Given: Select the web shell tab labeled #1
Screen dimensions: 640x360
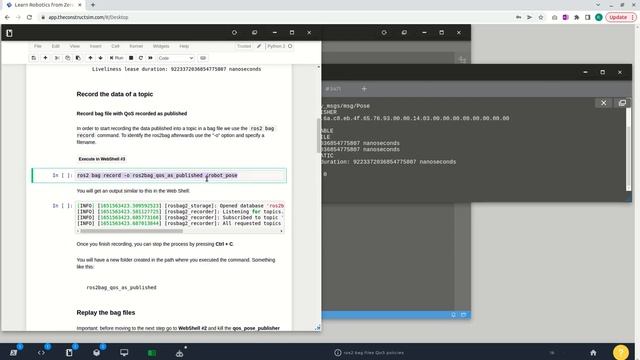Looking at the screenshot, I should point(333,89).
